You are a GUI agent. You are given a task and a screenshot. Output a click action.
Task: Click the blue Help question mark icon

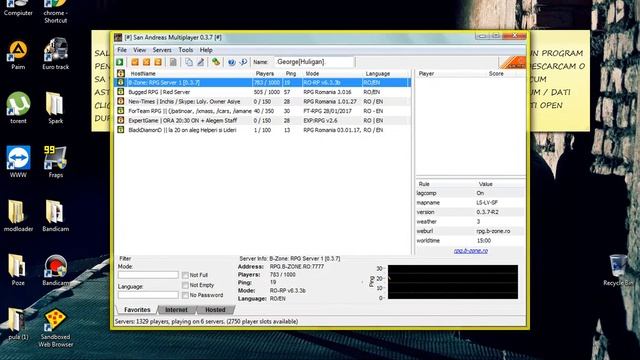(x=231, y=62)
